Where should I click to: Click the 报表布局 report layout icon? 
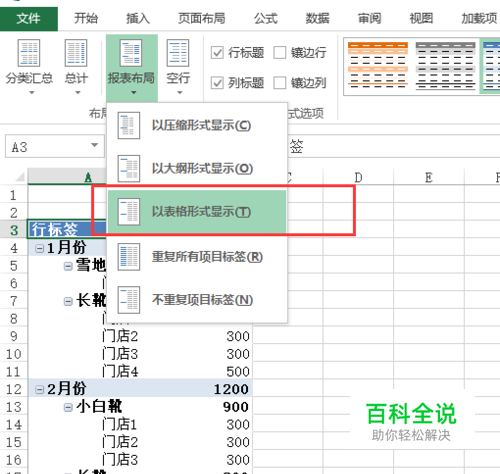coord(131,53)
